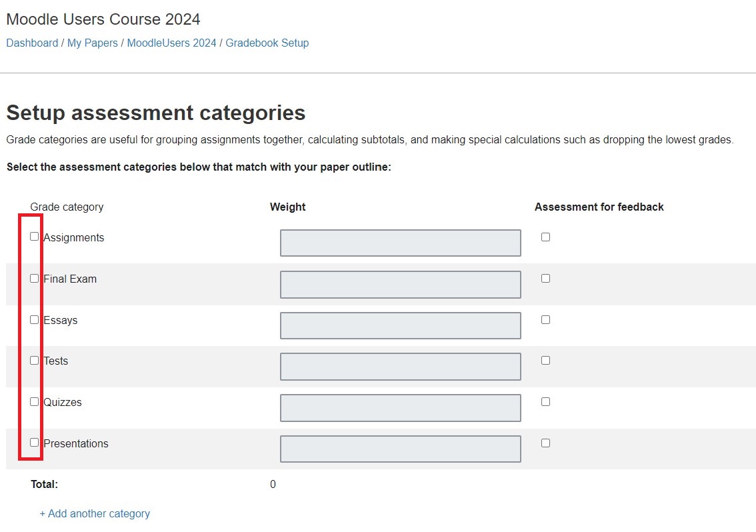The image size is (756, 532).
Task: Mark Tests as assessment for feedback
Action: (x=545, y=360)
